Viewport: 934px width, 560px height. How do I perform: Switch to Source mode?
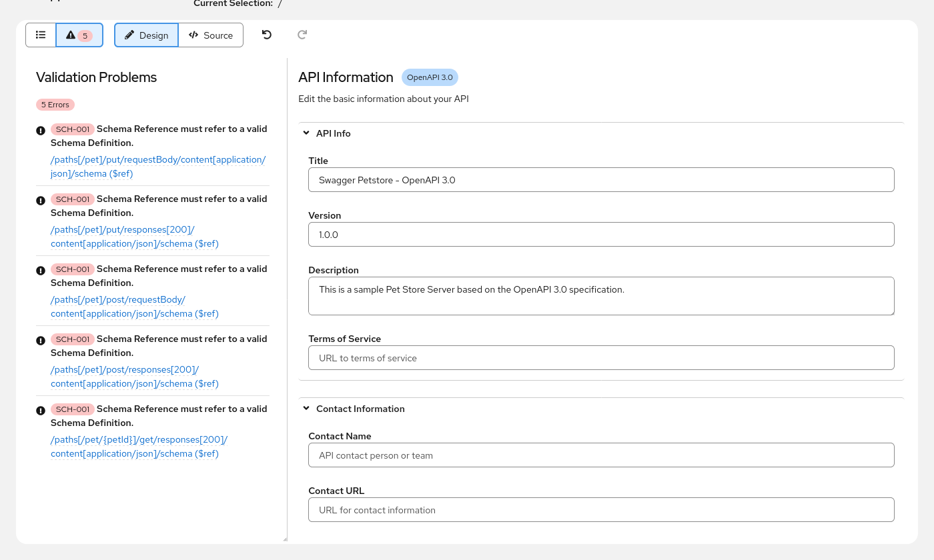tap(211, 35)
